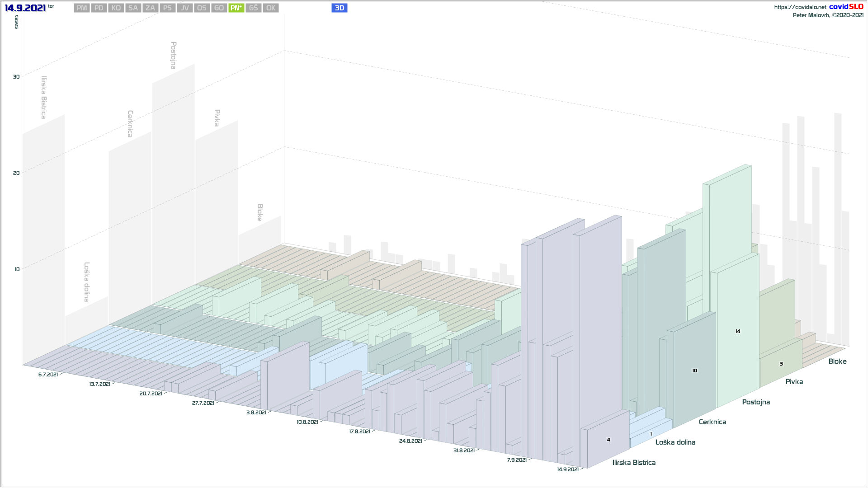
Task: Open the covidslo.net link
Action: [x=800, y=7]
